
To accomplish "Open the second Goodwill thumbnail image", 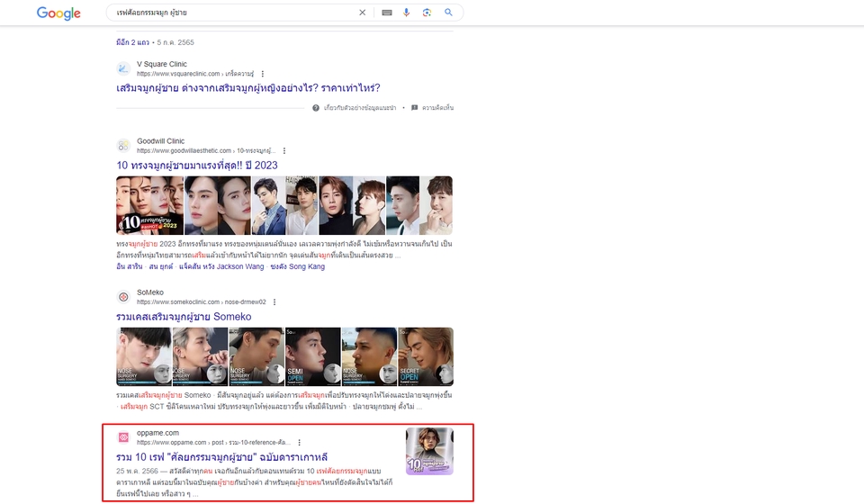I will tap(217, 205).
